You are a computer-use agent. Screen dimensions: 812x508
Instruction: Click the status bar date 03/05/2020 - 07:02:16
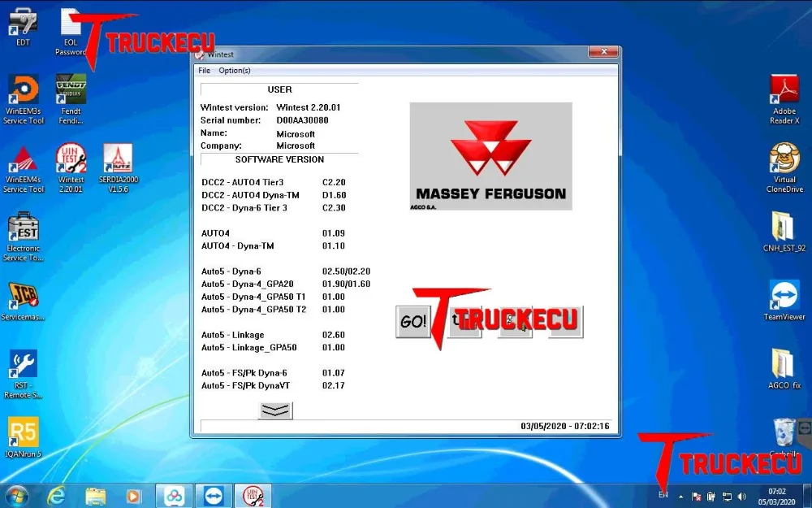[x=565, y=426]
